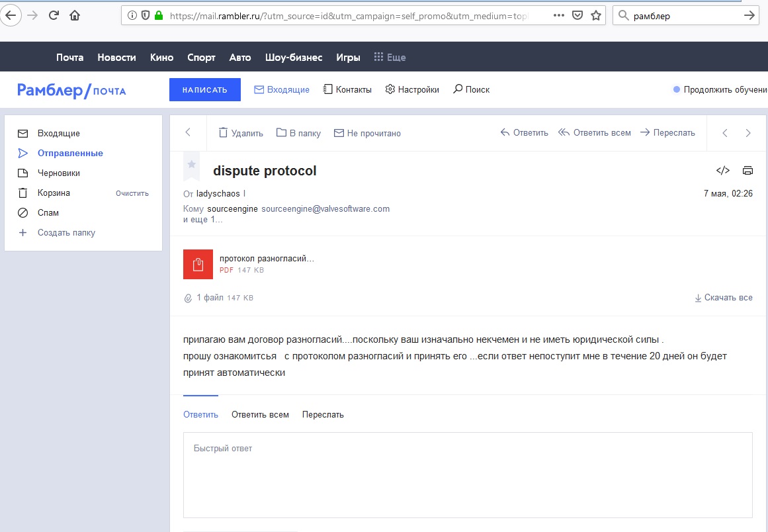Expand the recipient list 'и еще 1...'
This screenshot has width=768, height=532.
pyautogui.click(x=203, y=220)
